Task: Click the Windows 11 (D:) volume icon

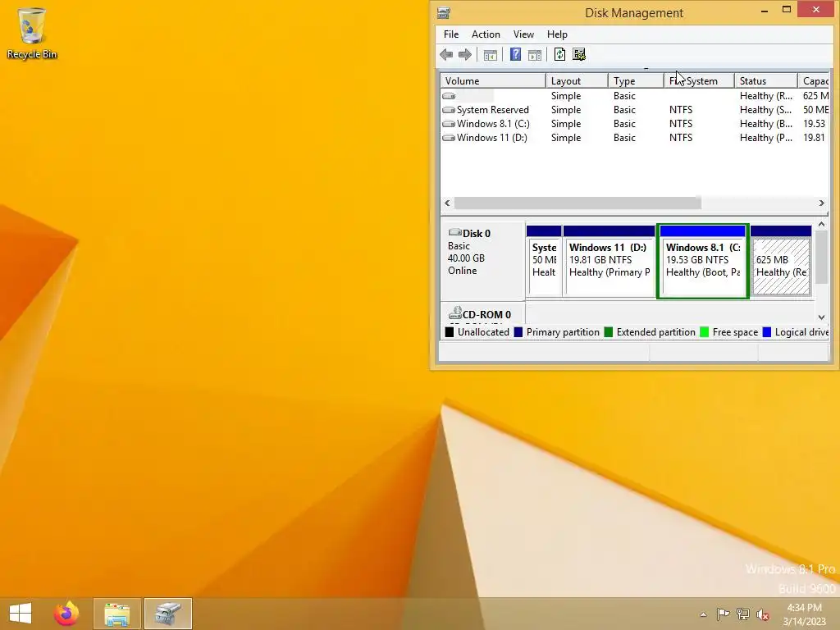Action: click(449, 138)
